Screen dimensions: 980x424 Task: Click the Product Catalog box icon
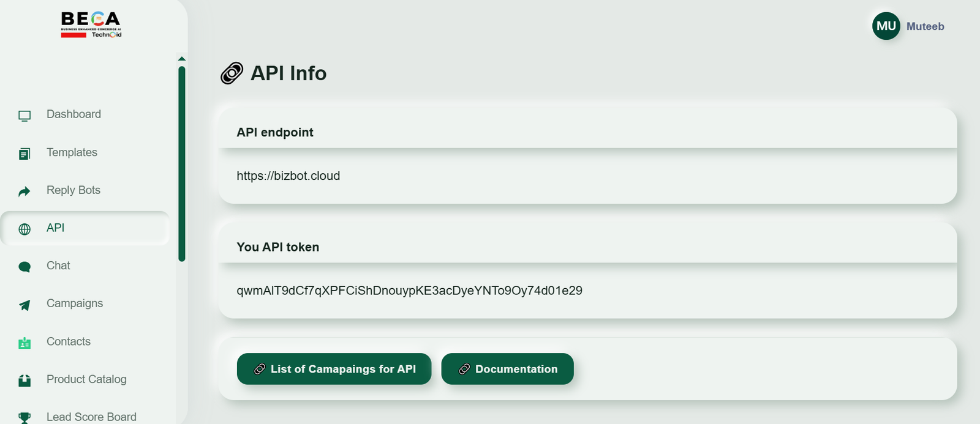click(x=24, y=381)
